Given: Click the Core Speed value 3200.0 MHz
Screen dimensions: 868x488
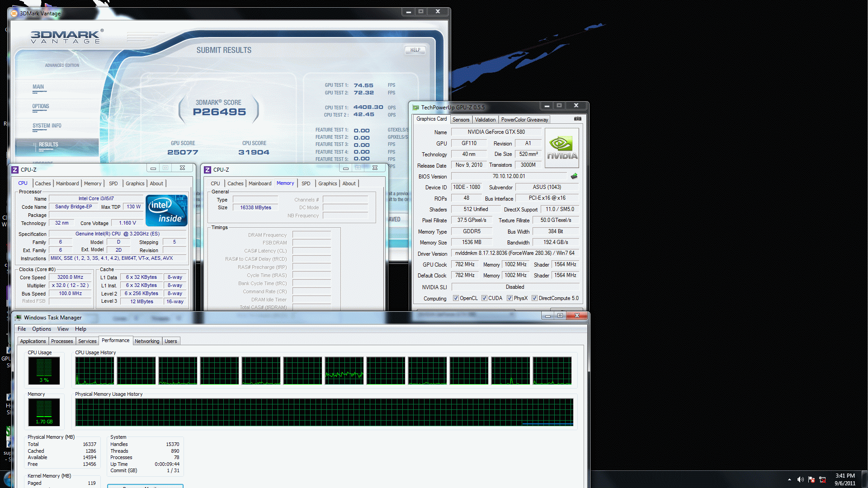Looking at the screenshot, I should (x=70, y=277).
